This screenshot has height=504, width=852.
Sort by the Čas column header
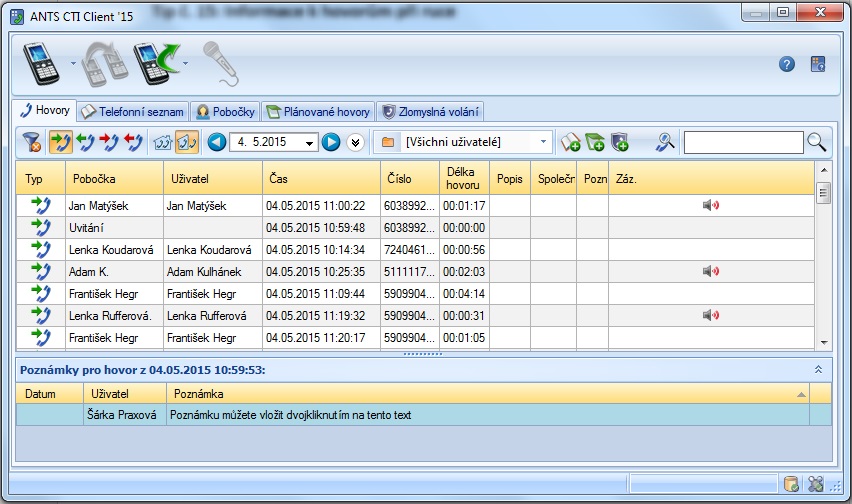coord(321,179)
